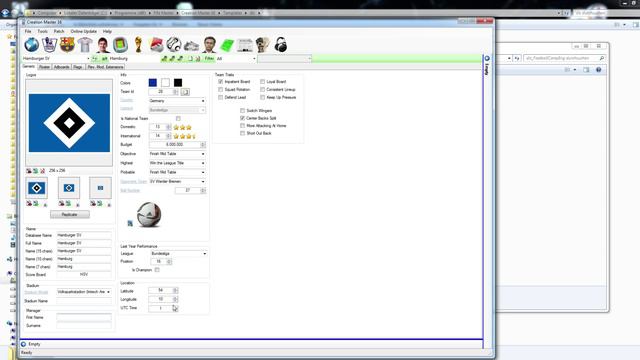Click the Replicate button
Viewport: 640px width, 360px height.
(x=70, y=214)
